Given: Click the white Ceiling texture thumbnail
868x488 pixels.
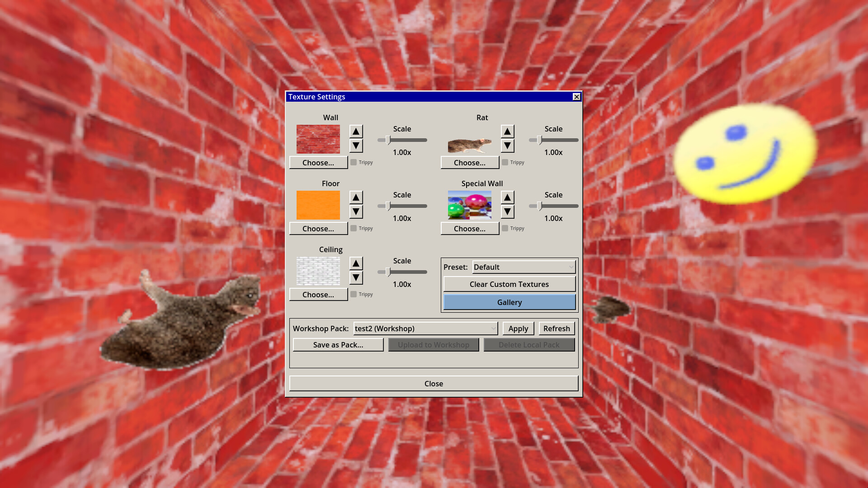Looking at the screenshot, I should [x=318, y=271].
